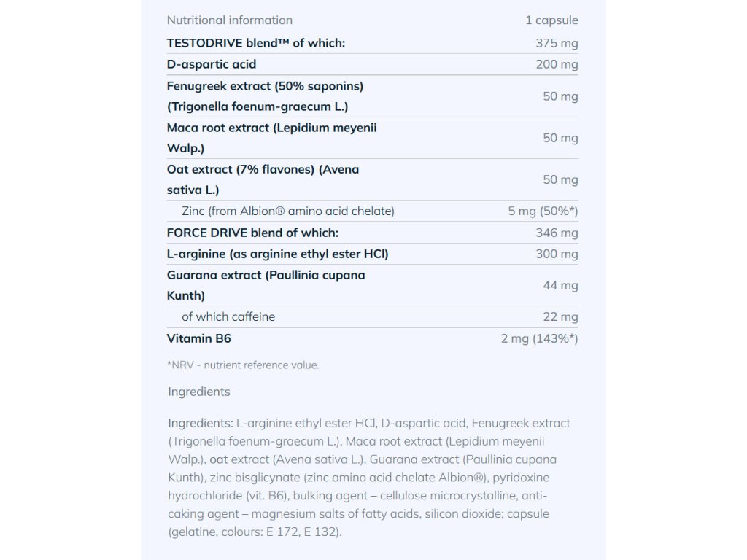The image size is (747, 560).
Task: Click the NRV nutrient reference value footnote
Action: [243, 365]
